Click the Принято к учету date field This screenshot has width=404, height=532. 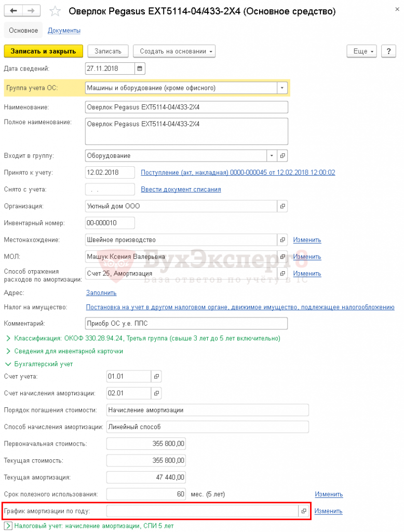click(110, 172)
